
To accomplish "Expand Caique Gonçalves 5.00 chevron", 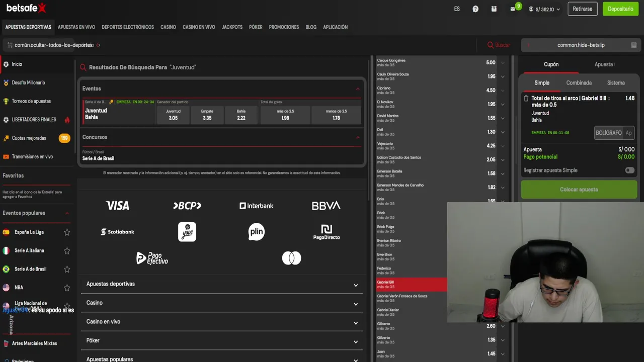I will [503, 63].
